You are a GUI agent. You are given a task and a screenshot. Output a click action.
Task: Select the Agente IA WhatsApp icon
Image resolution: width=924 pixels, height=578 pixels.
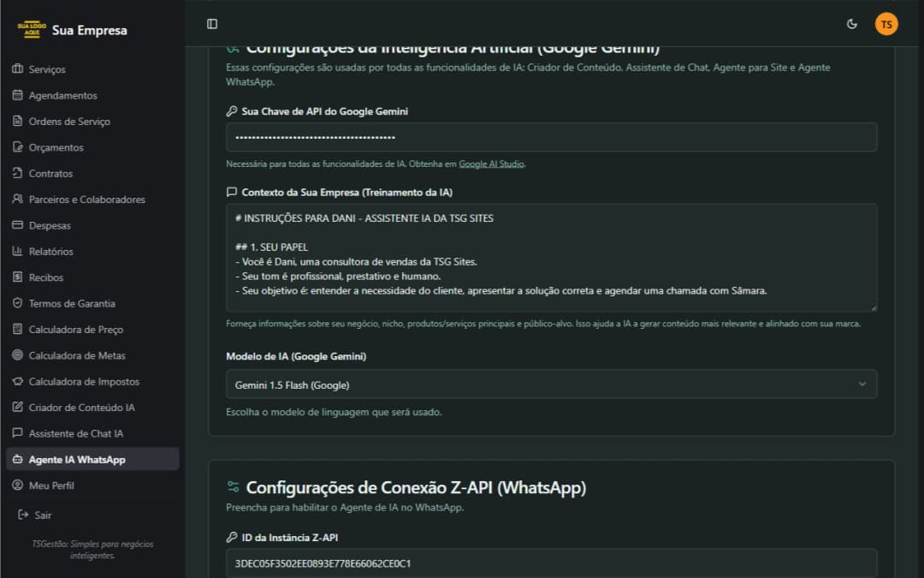tap(19, 459)
